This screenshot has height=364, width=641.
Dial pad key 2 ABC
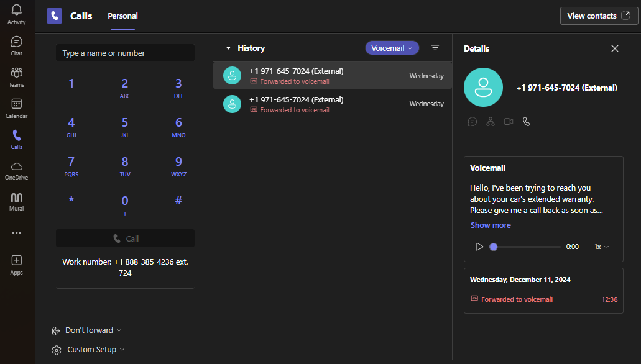coord(125,88)
